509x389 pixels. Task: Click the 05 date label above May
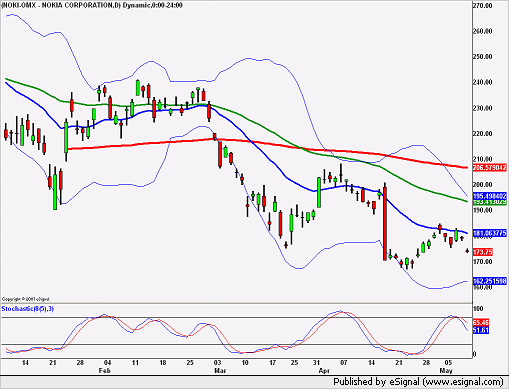(449, 363)
